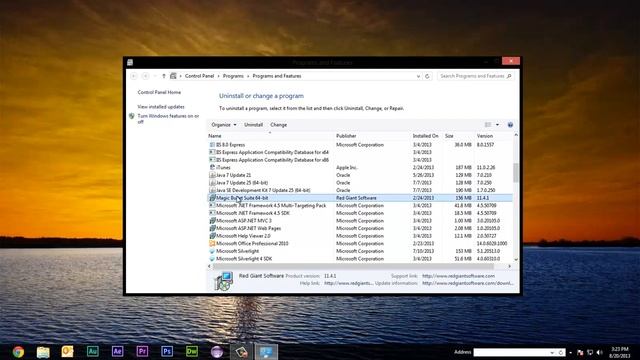Launch Adobe Photoshop from the taskbar
Image resolution: width=640 pixels, height=360 pixels.
(167, 351)
